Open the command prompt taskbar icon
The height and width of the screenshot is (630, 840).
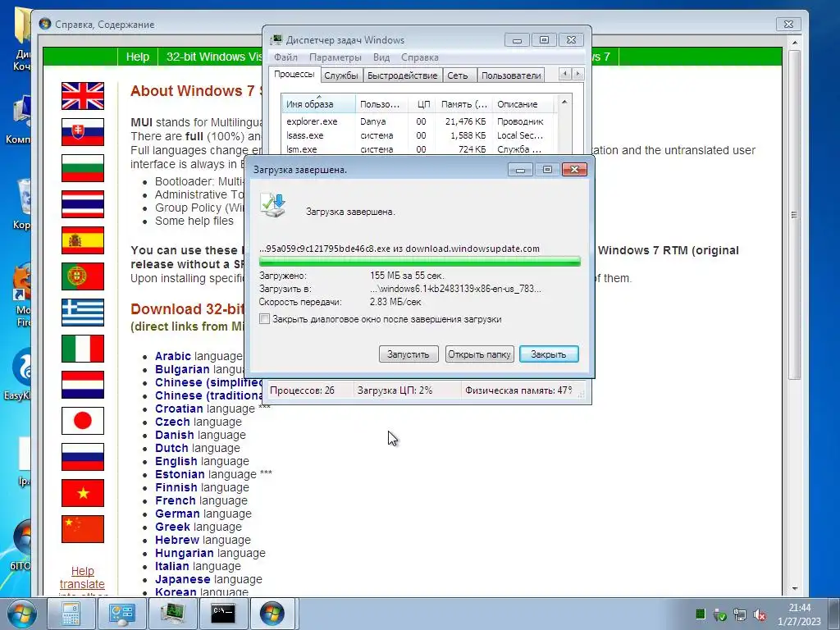click(222, 614)
